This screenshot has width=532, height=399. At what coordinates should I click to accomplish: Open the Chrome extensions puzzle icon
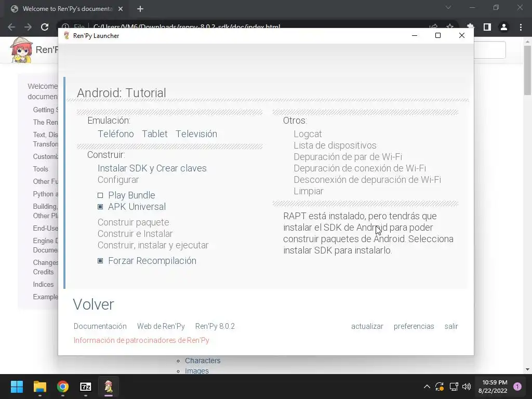(x=470, y=26)
